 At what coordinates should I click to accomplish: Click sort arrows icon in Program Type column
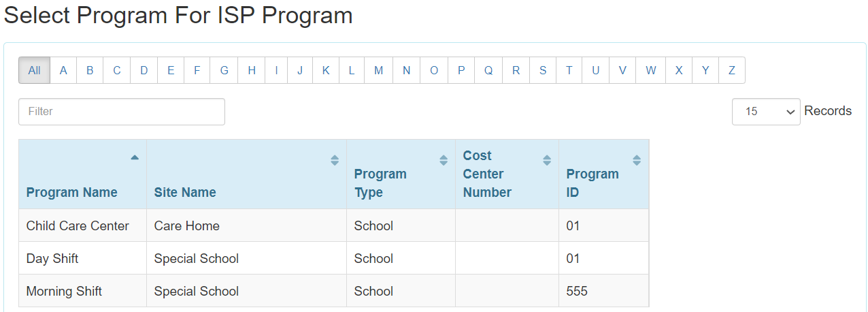(x=444, y=160)
